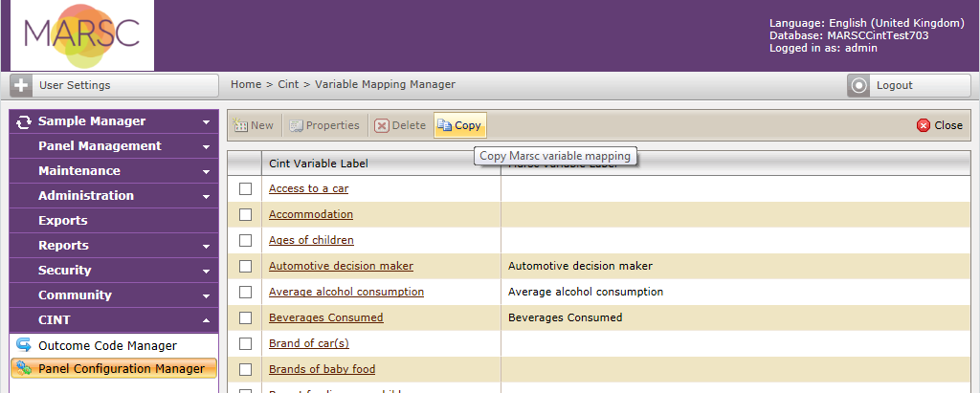The height and width of the screenshot is (393, 980).
Task: Open the Administration section label
Action: click(x=86, y=196)
